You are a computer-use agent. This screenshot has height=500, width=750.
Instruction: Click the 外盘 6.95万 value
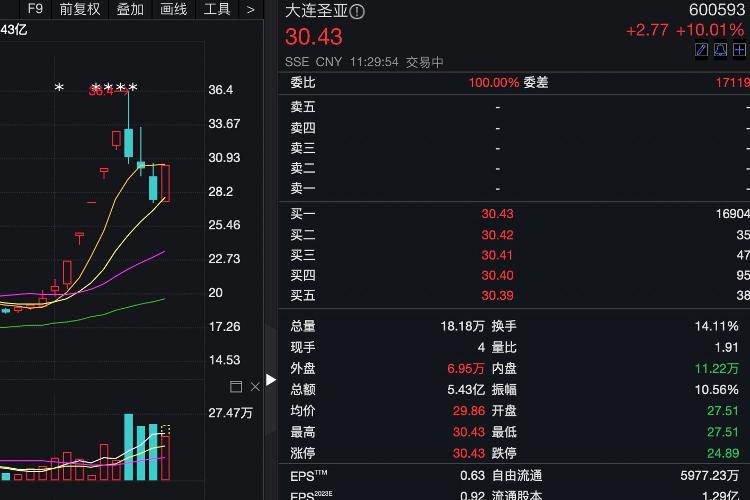point(466,368)
